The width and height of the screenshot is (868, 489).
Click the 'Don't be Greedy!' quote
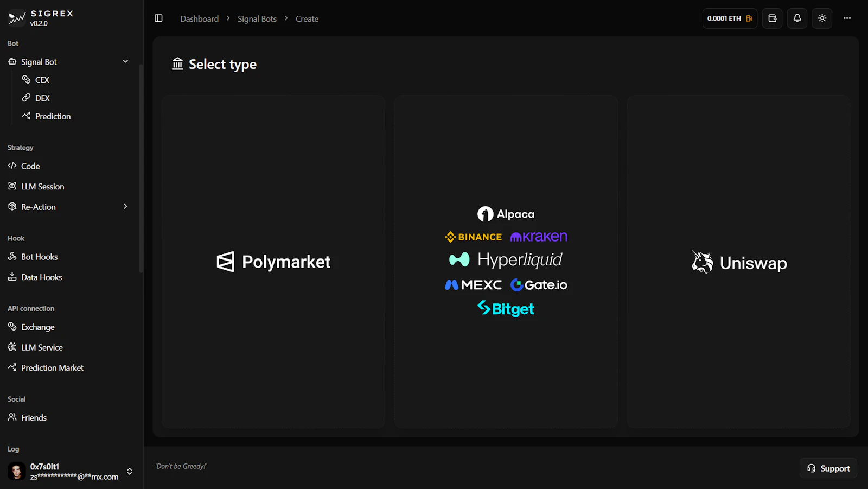pos(181,466)
